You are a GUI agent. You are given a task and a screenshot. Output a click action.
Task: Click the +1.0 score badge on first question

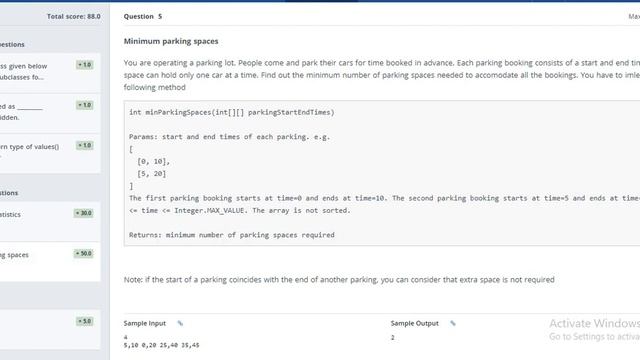pos(85,65)
